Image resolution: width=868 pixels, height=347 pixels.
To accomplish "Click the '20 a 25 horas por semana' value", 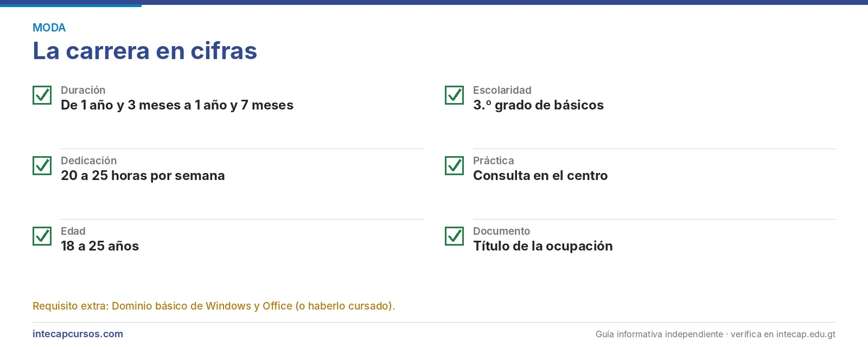I will (x=143, y=176).
